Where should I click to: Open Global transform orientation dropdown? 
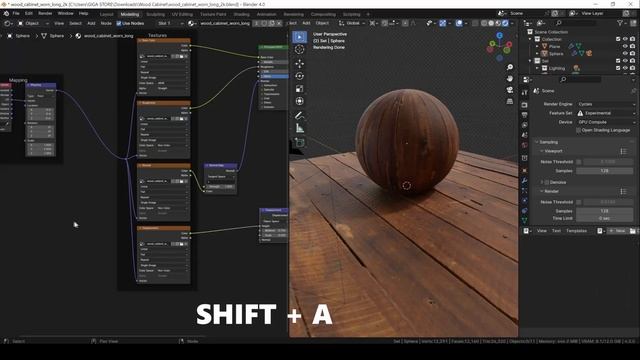pyautogui.click(x=352, y=23)
